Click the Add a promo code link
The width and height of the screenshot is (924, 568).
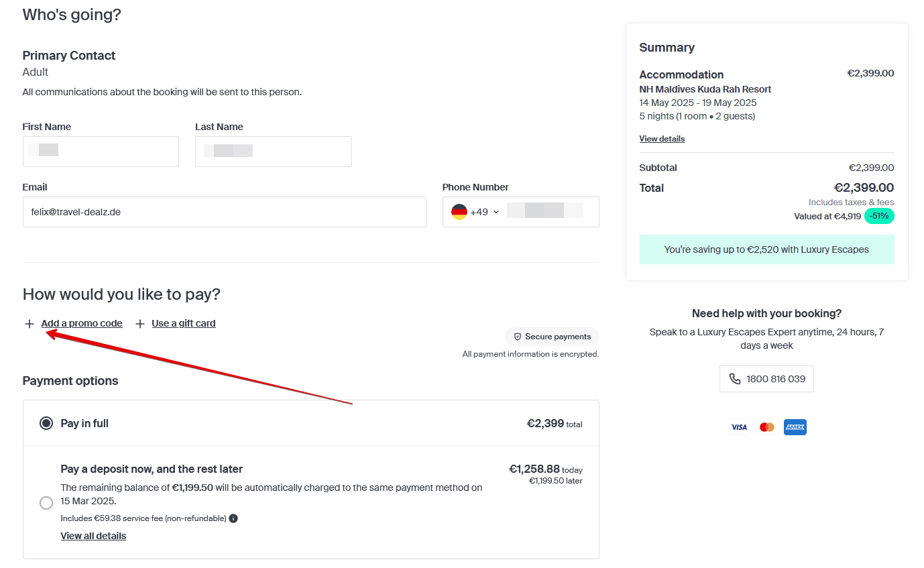coord(82,323)
